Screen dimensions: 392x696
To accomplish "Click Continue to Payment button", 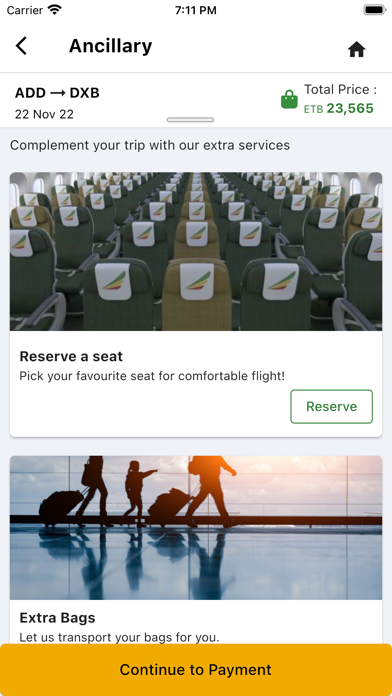I will [x=196, y=670].
